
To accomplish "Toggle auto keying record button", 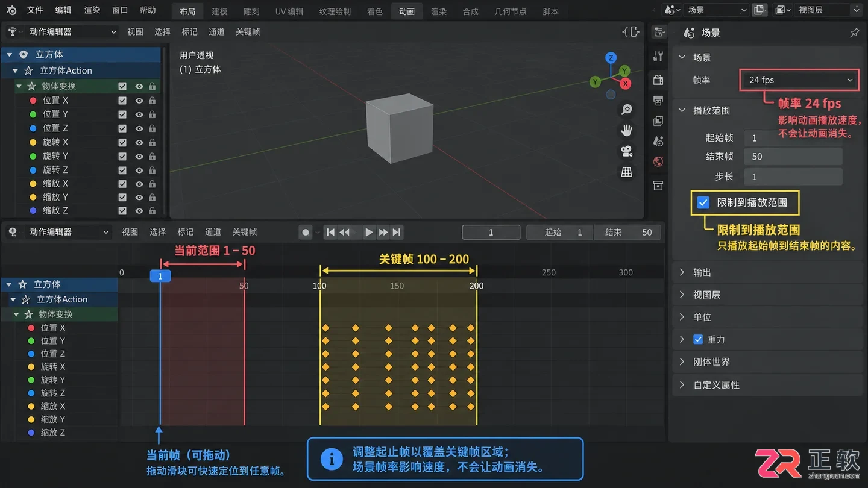I will point(306,232).
